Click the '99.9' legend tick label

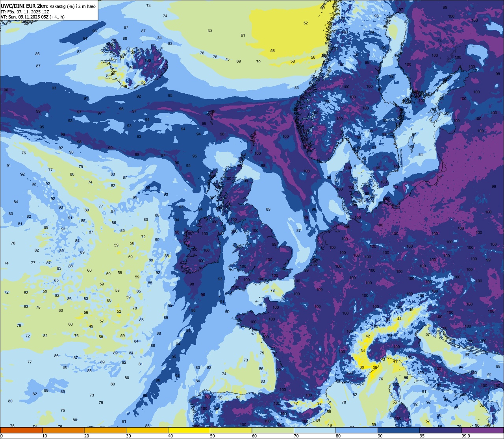[466, 436]
